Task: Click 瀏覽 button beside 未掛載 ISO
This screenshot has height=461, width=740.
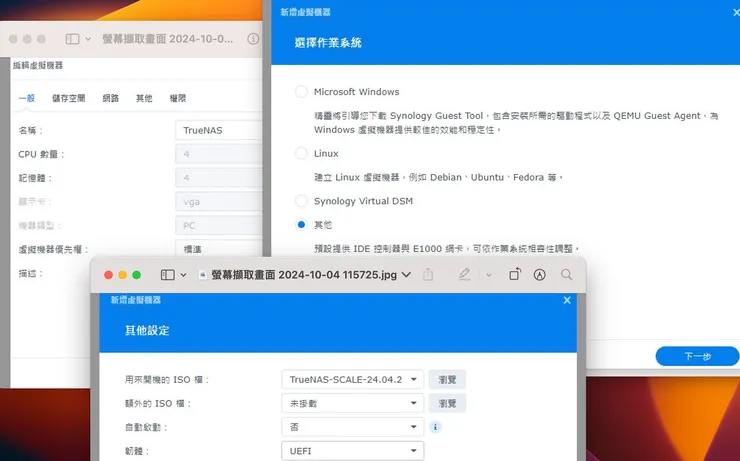Action: tap(447, 403)
